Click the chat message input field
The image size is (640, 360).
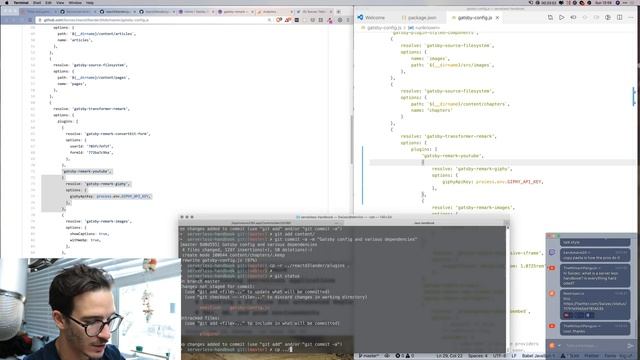pos(593,346)
